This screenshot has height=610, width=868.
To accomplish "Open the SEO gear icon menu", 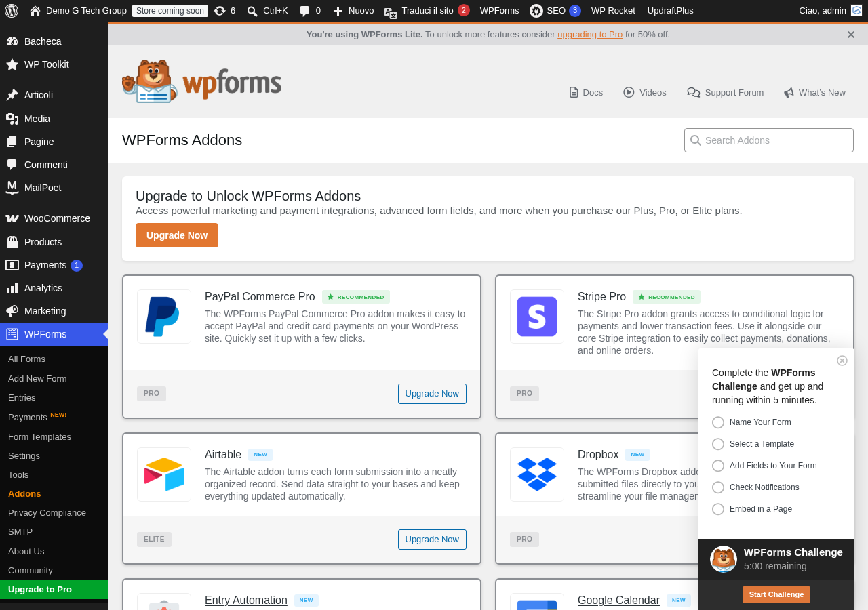I will tap(536, 11).
